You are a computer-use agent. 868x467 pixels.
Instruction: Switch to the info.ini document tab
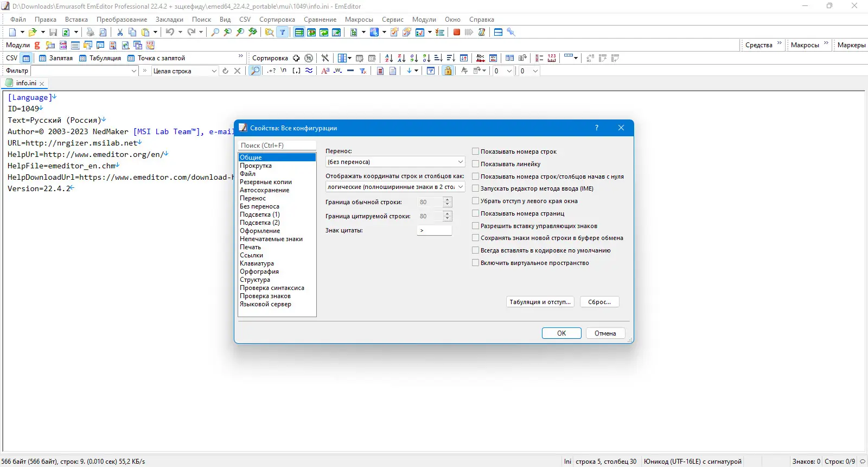click(25, 83)
